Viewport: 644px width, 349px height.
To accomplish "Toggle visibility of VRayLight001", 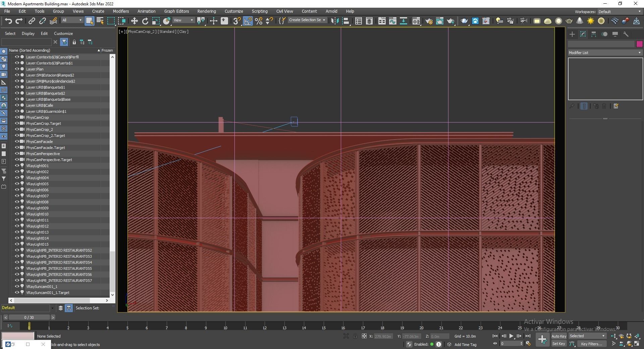I will click(x=17, y=166).
